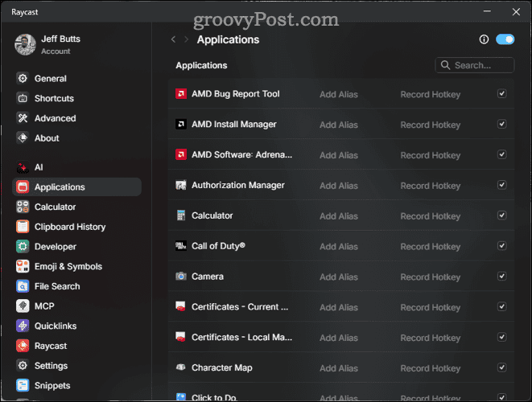The height and width of the screenshot is (402, 532).
Task: Click the Camera app icon
Action: pos(181,277)
